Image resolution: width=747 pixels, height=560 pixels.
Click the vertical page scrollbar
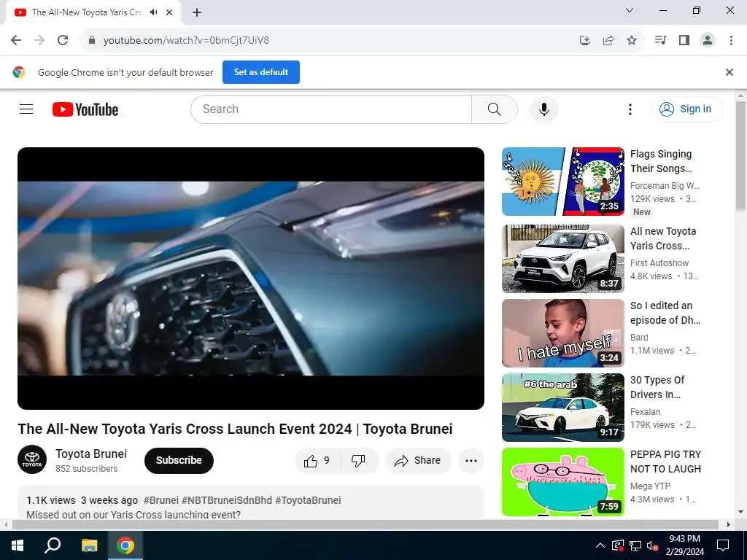(740, 157)
